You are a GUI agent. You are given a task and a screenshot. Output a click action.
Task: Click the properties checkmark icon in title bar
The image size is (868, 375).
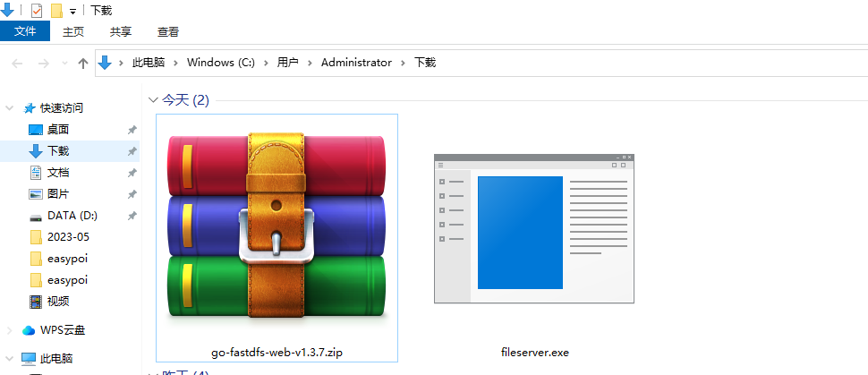[x=37, y=11]
